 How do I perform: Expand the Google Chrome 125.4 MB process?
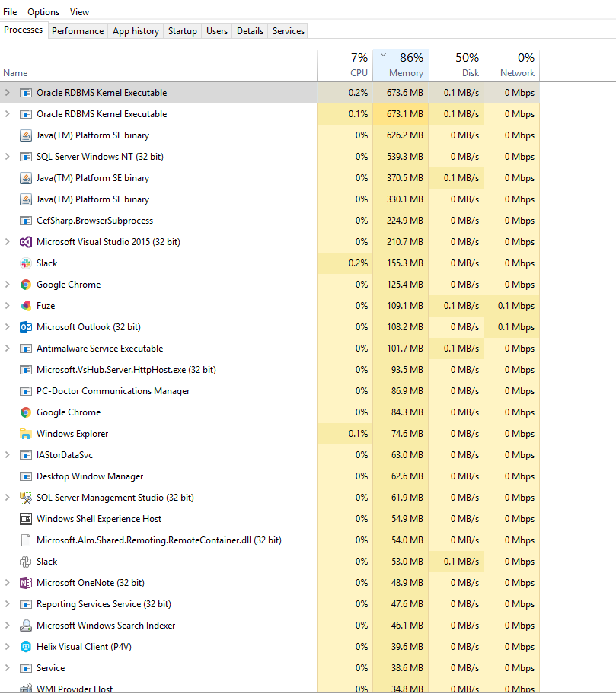click(x=7, y=284)
